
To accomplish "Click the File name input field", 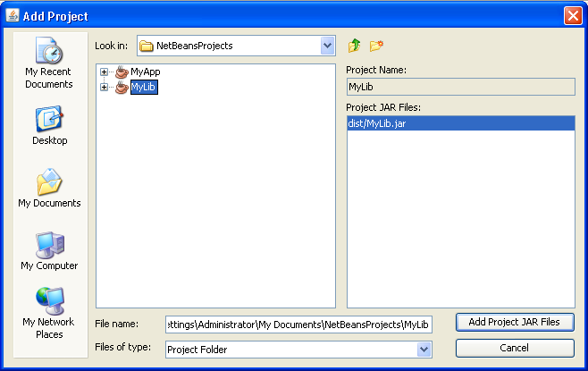I will pyautogui.click(x=298, y=325).
